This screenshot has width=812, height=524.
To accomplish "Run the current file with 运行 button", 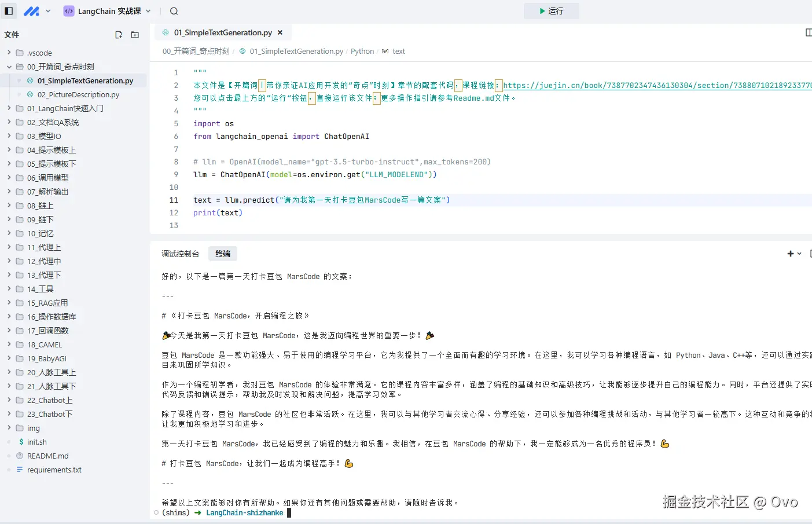I will pos(551,10).
